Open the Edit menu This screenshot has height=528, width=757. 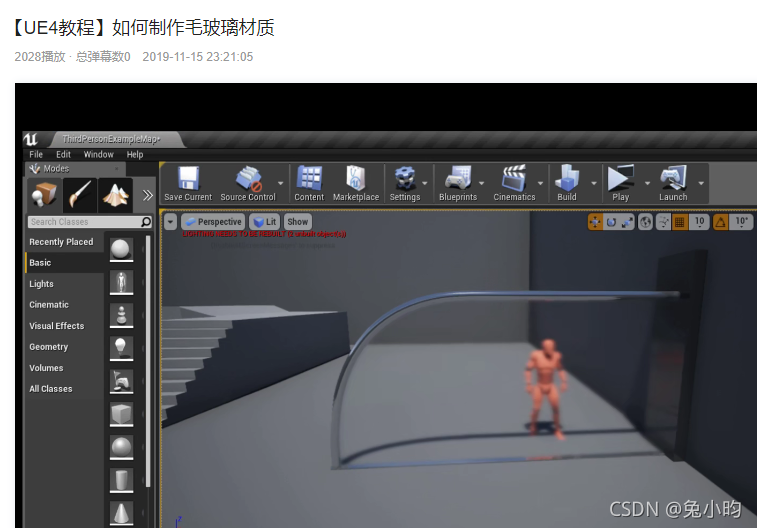[x=63, y=154]
